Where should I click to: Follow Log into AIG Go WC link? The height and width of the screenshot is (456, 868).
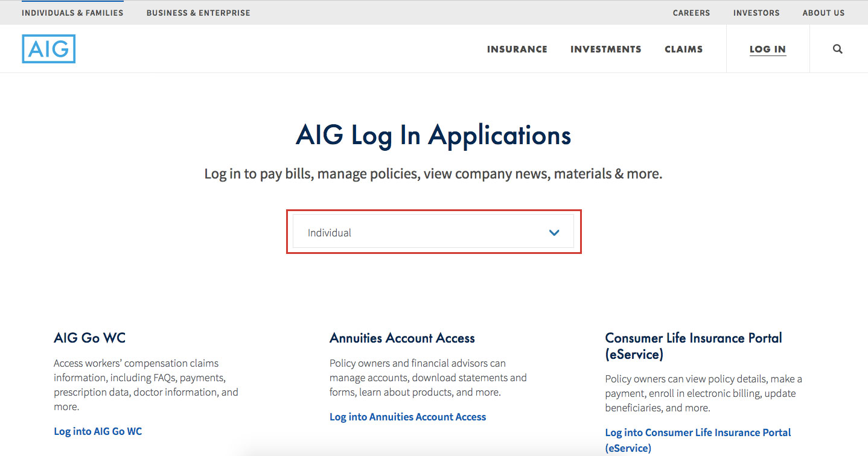coord(98,431)
